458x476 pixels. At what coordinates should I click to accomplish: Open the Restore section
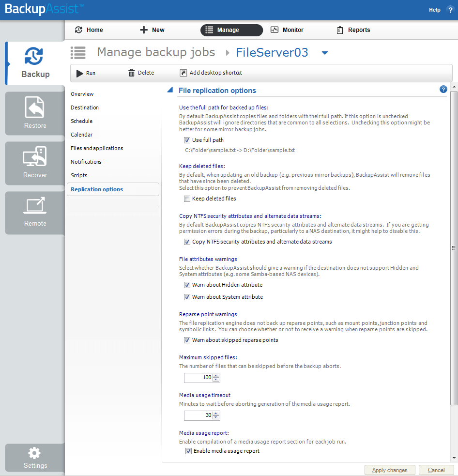(x=35, y=113)
